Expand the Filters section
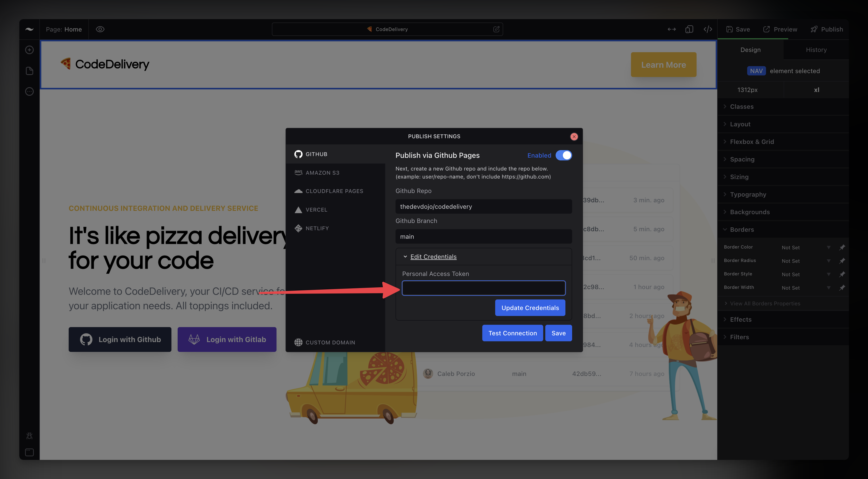The image size is (868, 479). [783, 337]
